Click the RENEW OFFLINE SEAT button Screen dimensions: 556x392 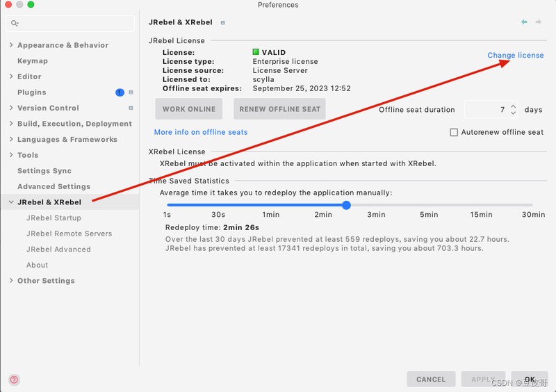click(x=279, y=109)
